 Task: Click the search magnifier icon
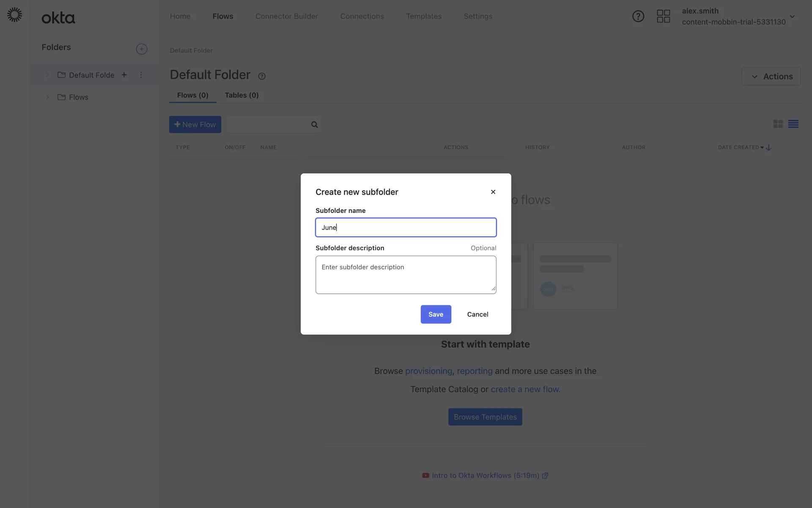pos(314,124)
